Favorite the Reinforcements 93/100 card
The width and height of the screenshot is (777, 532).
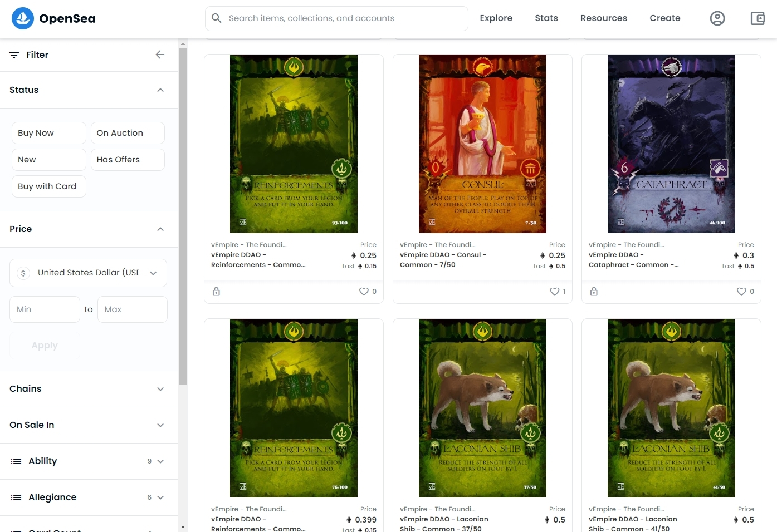(364, 292)
